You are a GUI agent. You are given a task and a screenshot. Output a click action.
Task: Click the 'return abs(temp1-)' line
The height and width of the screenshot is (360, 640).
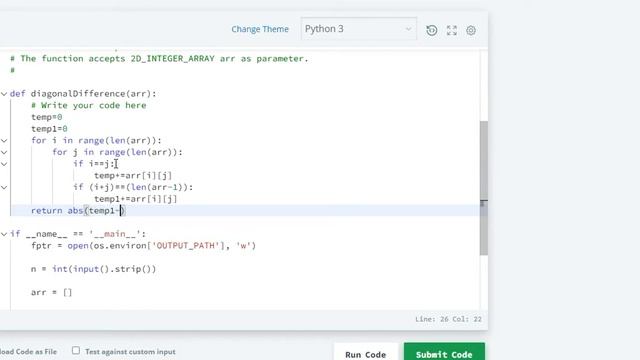tap(78, 211)
